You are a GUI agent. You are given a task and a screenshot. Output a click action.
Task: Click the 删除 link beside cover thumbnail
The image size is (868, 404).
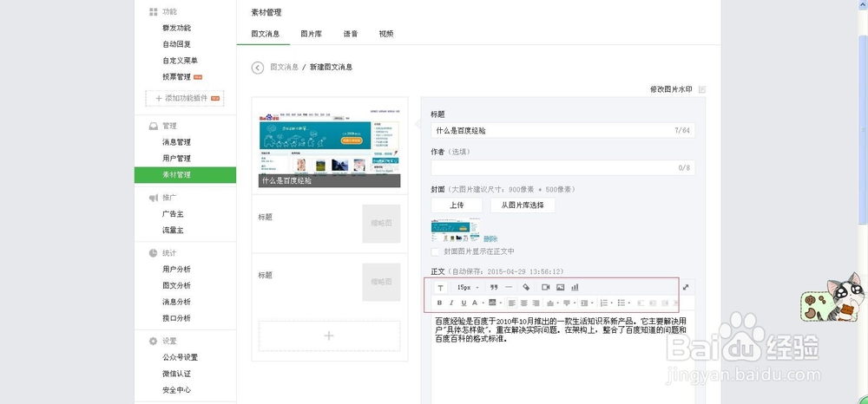(x=490, y=238)
